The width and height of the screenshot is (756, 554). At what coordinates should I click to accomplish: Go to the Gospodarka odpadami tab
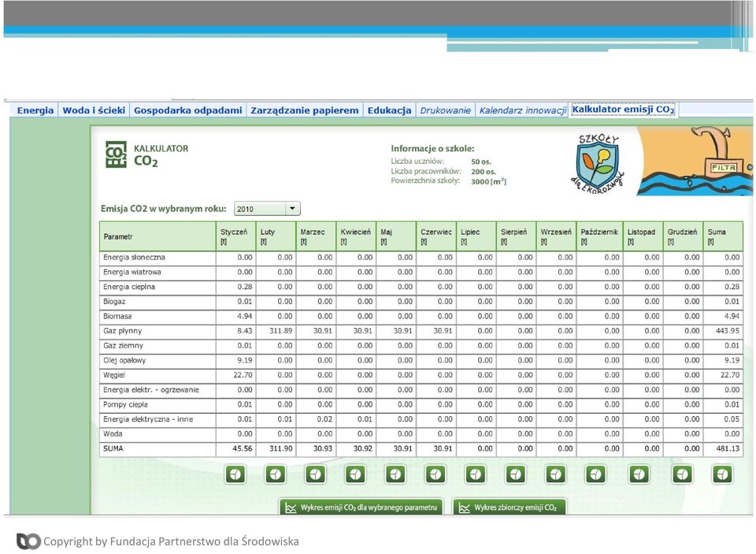click(x=188, y=110)
